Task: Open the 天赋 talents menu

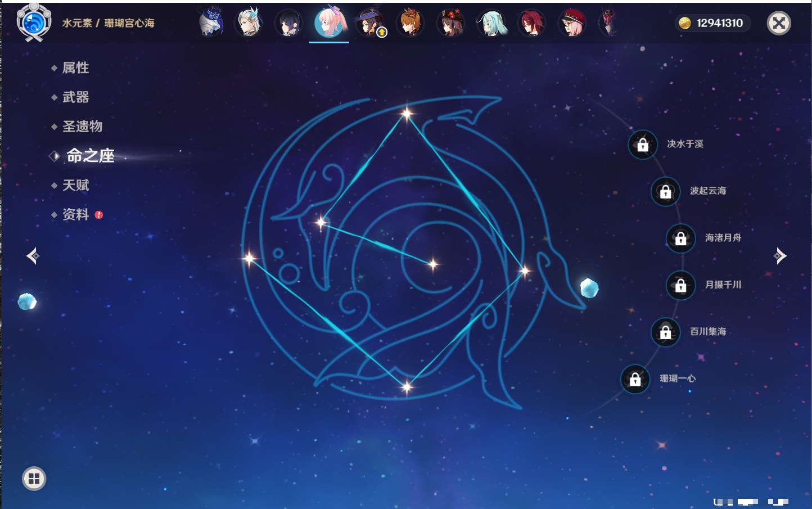Action: (x=75, y=185)
